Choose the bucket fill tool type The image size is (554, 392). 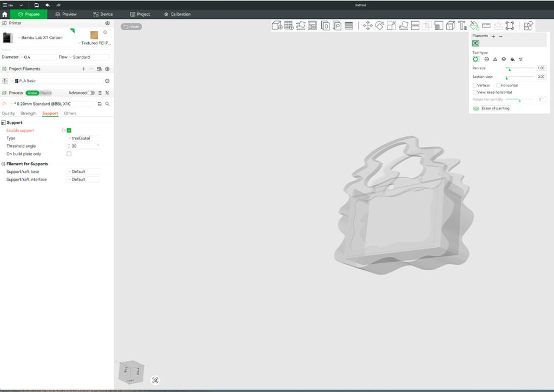[512, 59]
